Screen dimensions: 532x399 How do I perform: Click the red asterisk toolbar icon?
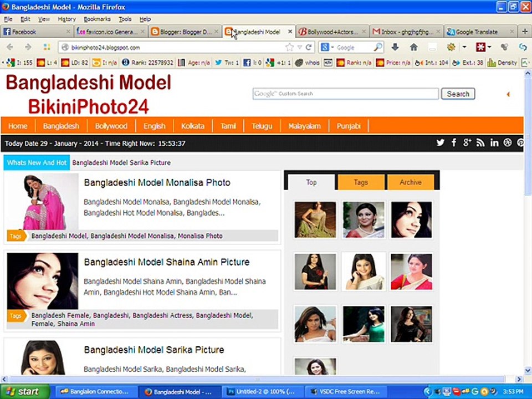pyautogui.click(x=480, y=47)
